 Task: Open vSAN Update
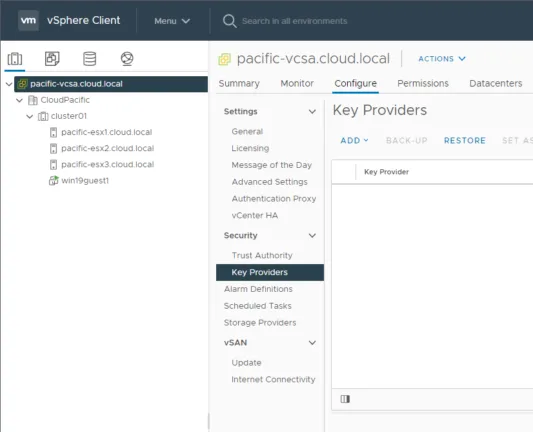(x=246, y=363)
